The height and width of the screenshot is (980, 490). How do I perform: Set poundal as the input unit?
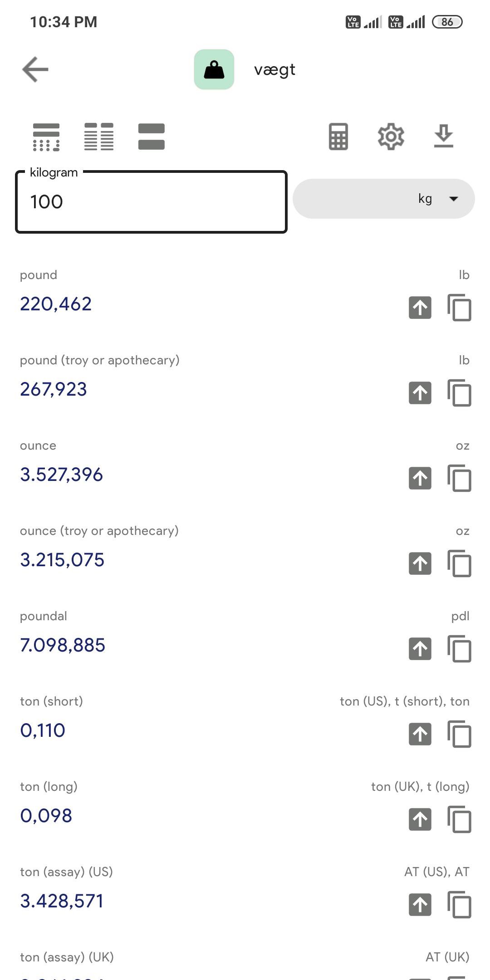pos(420,649)
